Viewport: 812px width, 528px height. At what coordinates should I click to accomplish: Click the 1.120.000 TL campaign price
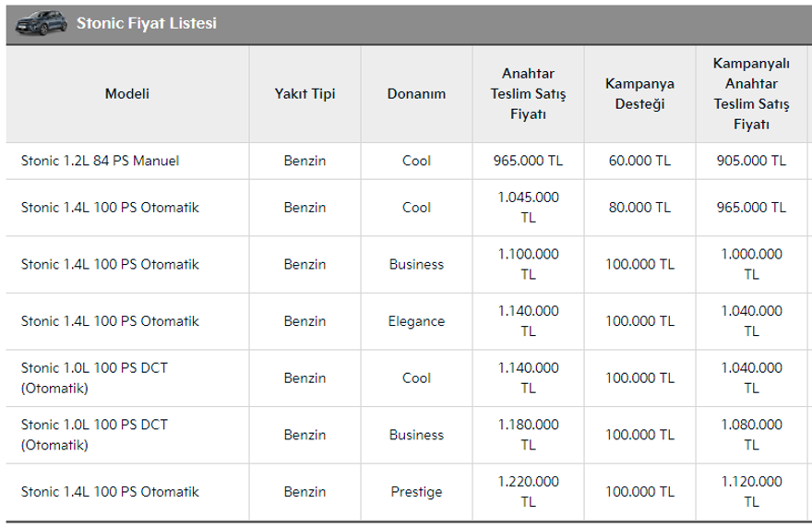(751, 491)
